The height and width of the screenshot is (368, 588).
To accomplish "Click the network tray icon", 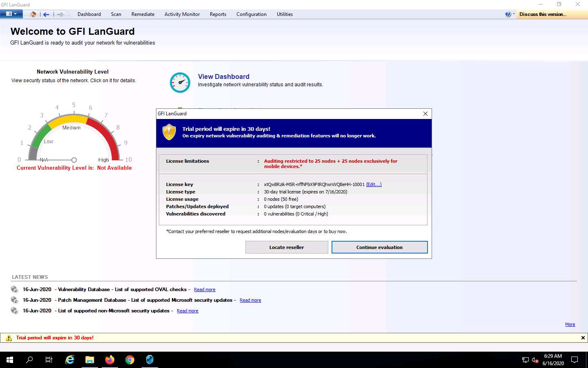I will [526, 360].
